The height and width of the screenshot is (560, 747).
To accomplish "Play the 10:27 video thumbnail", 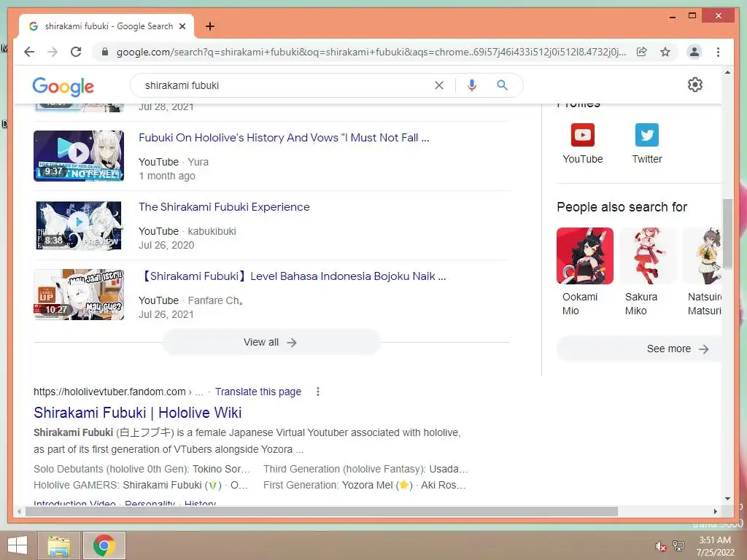I will [x=79, y=295].
